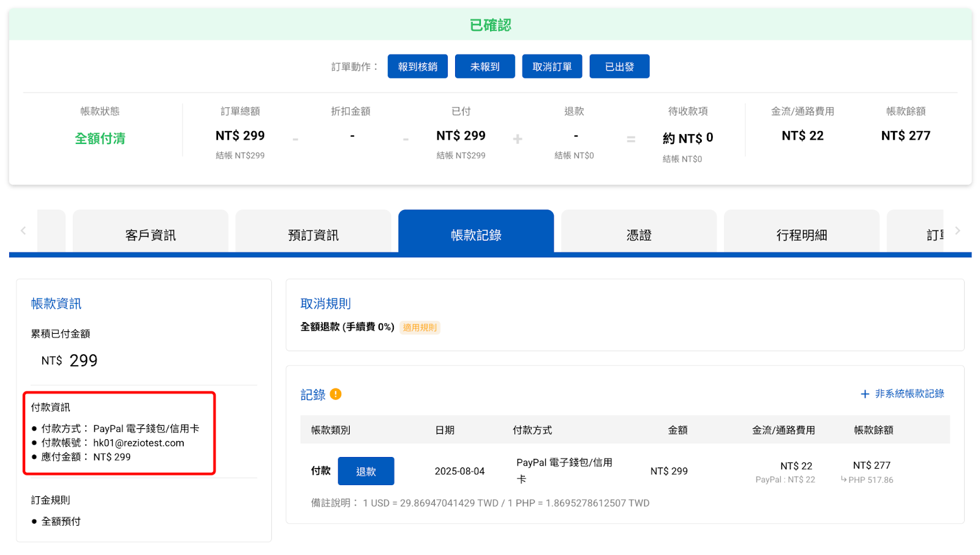980x555 pixels.
Task: Click the 全額付清 account status
Action: coord(100,138)
